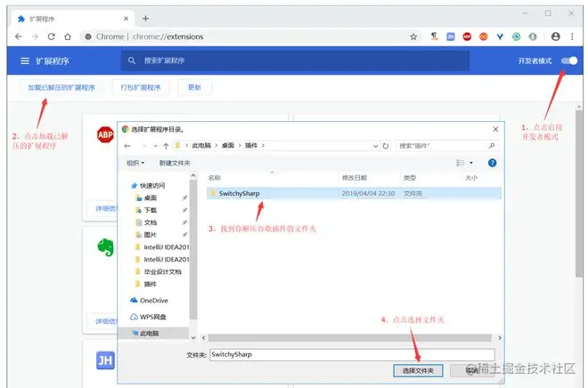Open the recent locations dropdown arrow

tap(155, 146)
